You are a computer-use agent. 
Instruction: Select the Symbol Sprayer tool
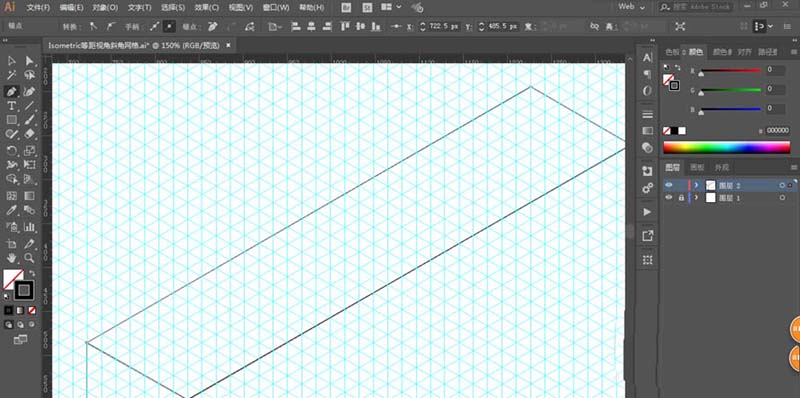(11, 227)
